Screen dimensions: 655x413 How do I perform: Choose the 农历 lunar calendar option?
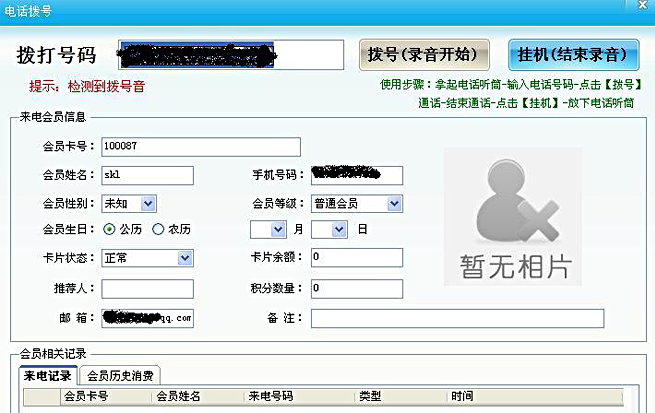pyautogui.click(x=158, y=230)
